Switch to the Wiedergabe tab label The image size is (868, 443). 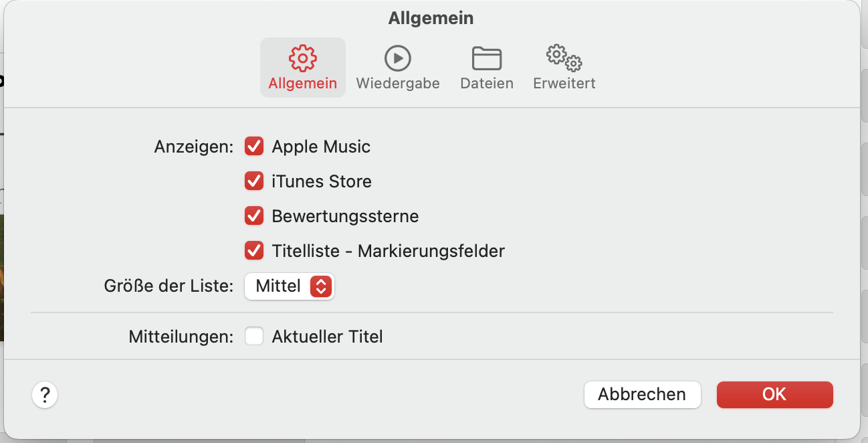[398, 84]
